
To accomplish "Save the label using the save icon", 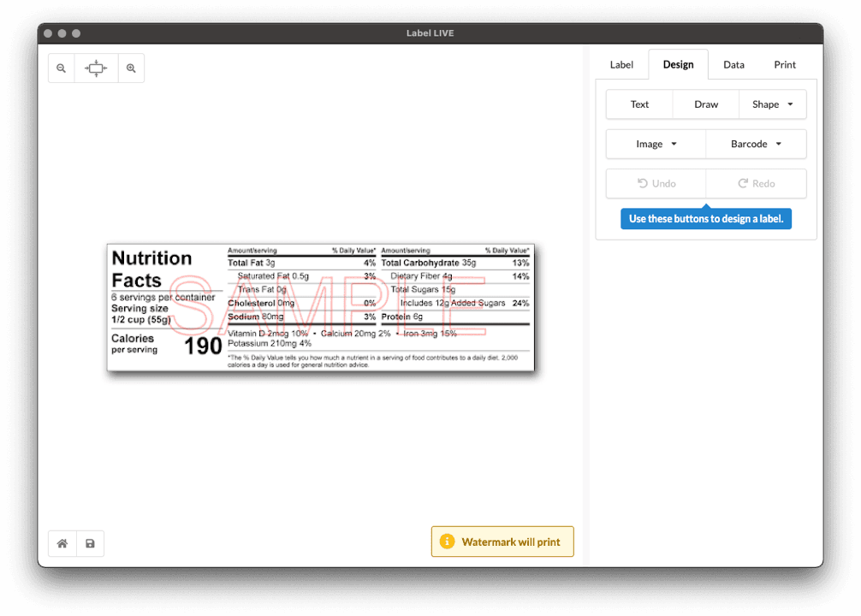I will coord(90,543).
